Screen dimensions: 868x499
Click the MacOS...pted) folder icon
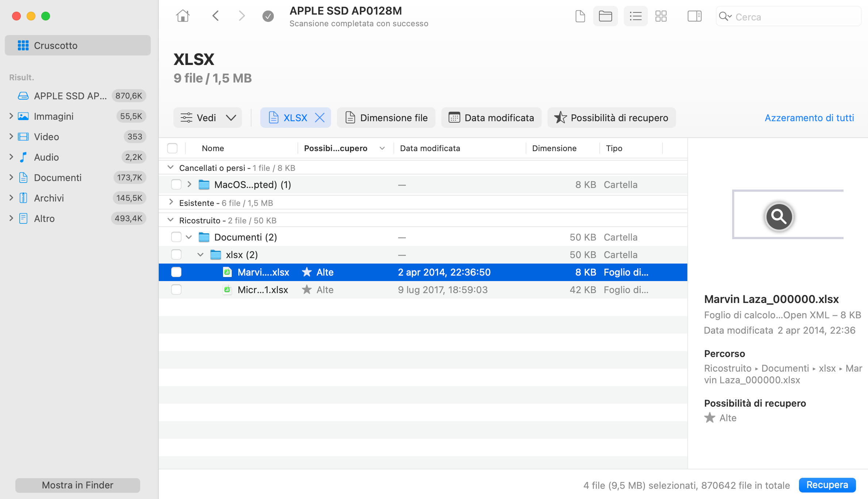pyautogui.click(x=204, y=184)
